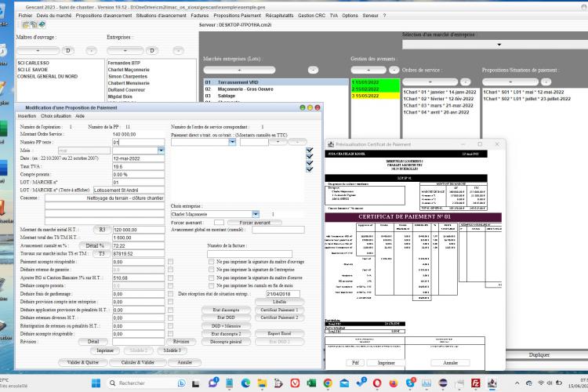Open Google Chrome from the taskbar
Screen dimensions: 588x392
tap(328, 383)
